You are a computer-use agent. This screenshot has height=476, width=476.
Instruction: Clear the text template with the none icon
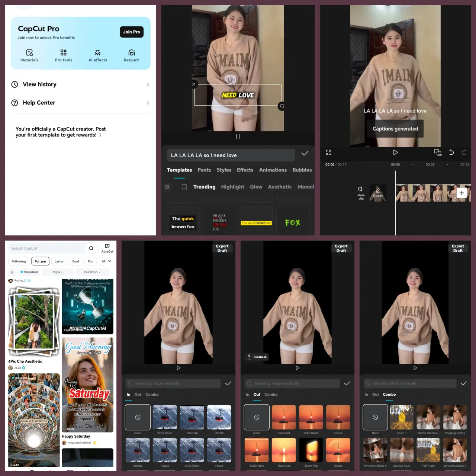[x=167, y=187]
